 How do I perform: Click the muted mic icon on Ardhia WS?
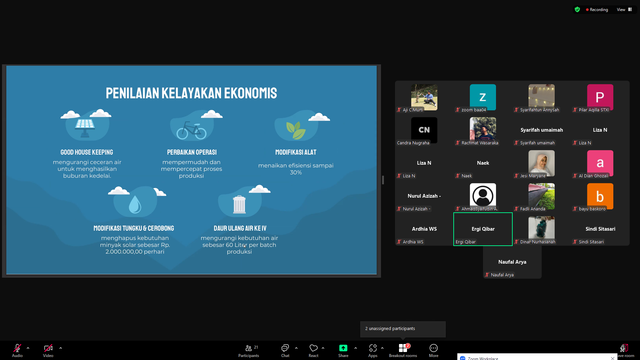[x=399, y=242]
